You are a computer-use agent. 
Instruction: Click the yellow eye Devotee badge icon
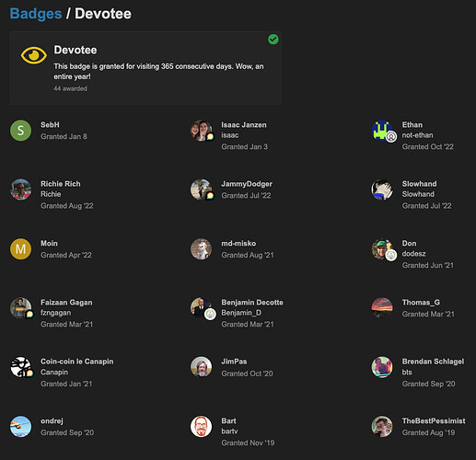34,55
